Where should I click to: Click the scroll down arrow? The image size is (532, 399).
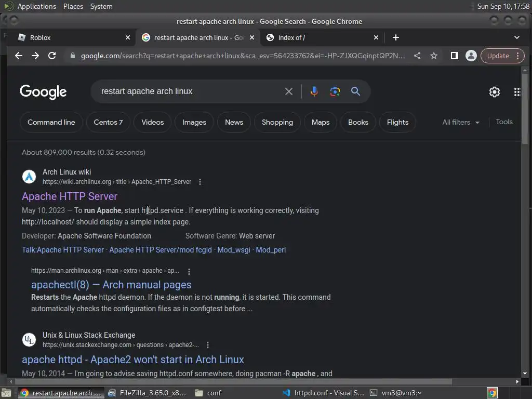525,373
